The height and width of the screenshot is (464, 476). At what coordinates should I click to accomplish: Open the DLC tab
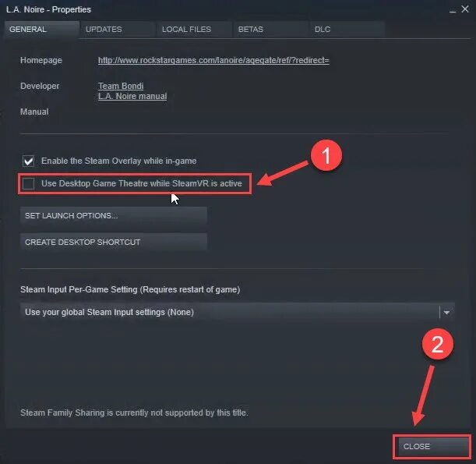[x=347, y=30]
